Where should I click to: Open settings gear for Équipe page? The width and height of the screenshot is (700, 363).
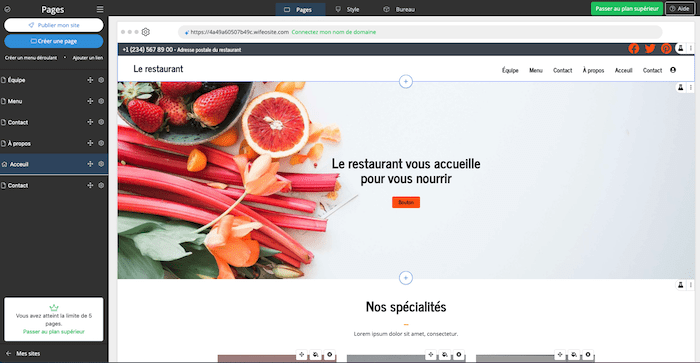pos(101,80)
